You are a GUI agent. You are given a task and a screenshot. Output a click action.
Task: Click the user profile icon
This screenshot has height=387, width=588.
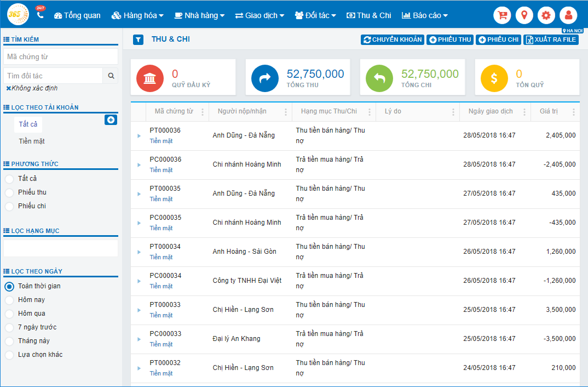tap(568, 15)
